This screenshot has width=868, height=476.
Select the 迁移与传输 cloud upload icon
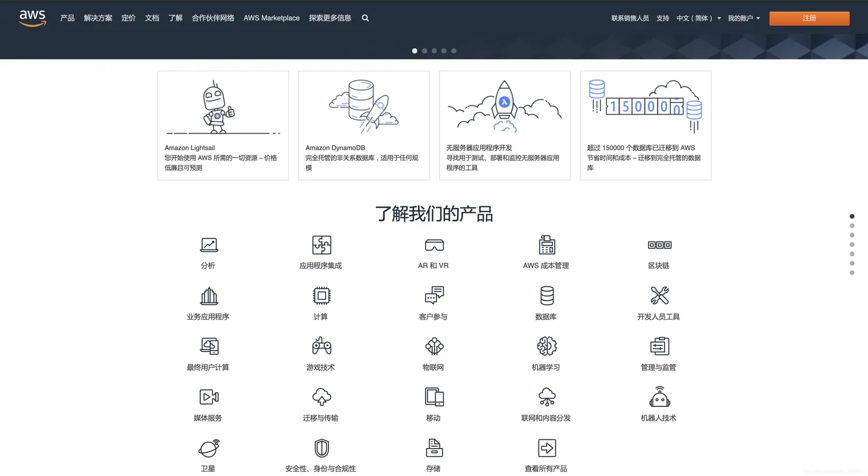tap(321, 397)
